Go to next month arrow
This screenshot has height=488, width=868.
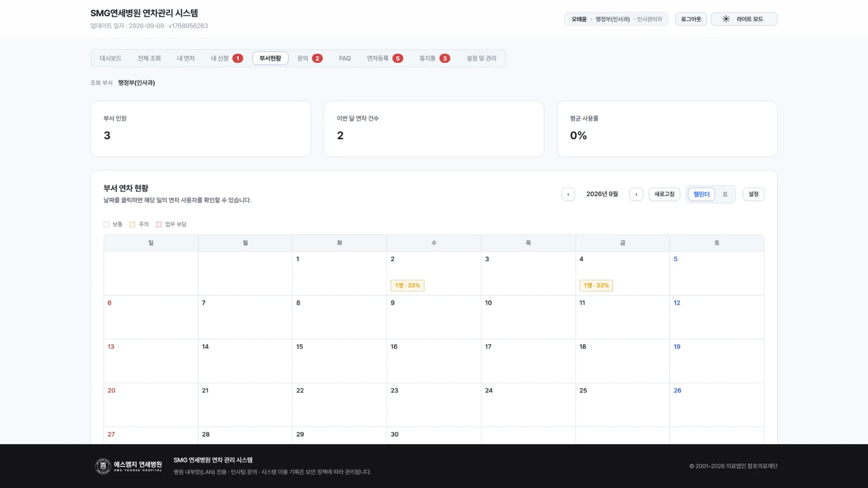[x=636, y=194]
